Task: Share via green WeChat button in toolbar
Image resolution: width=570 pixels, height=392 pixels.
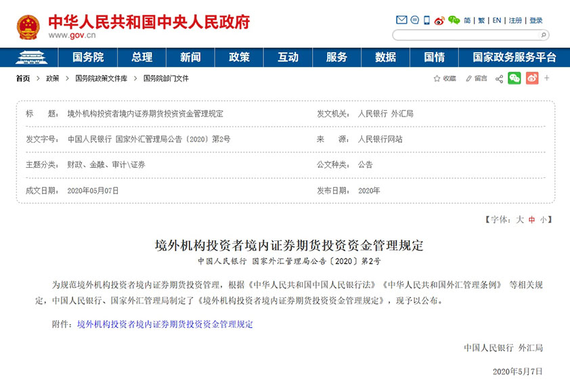Action: click(514, 79)
